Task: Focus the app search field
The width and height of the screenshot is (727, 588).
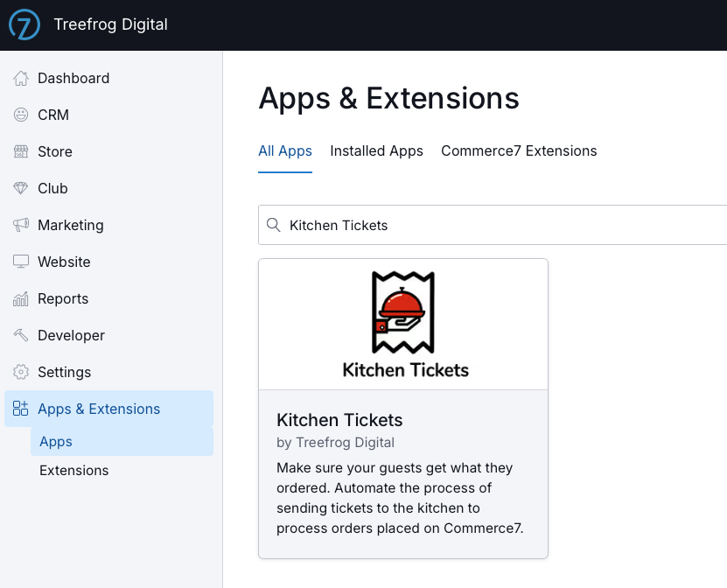Action: click(x=493, y=225)
